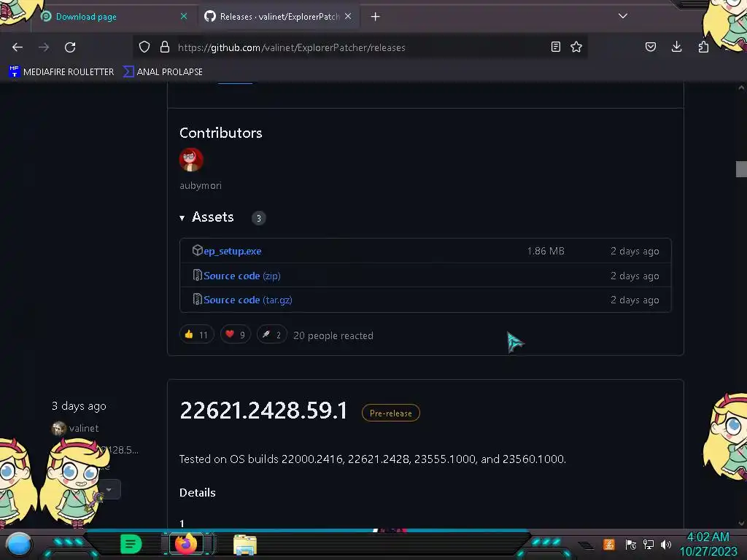Click the Firefox taskbar icon
This screenshot has height=560, width=747.
[186, 543]
